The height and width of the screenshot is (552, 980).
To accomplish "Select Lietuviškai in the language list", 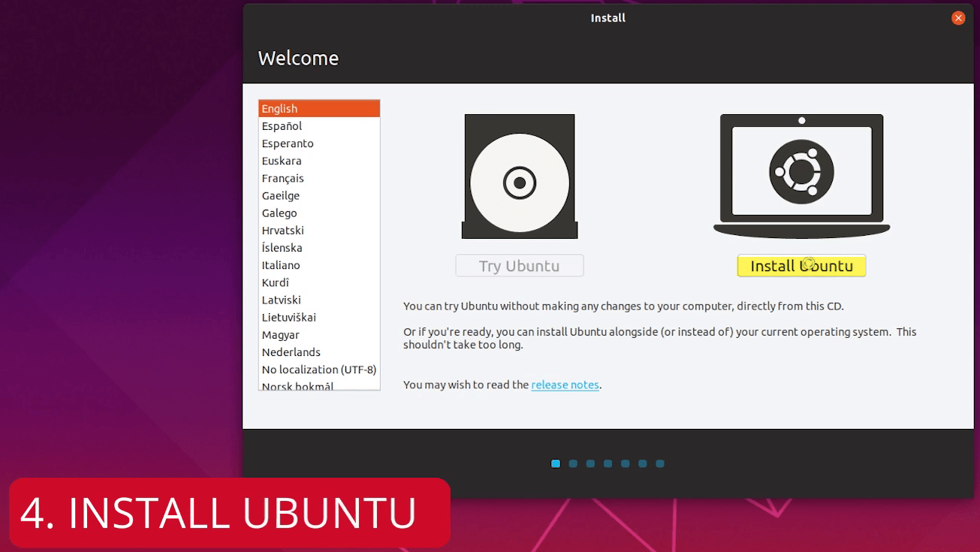I will coord(319,317).
